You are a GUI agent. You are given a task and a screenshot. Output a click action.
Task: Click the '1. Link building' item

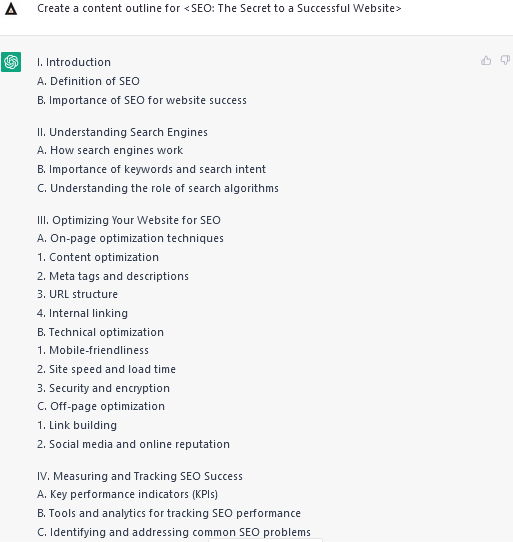click(x=77, y=425)
